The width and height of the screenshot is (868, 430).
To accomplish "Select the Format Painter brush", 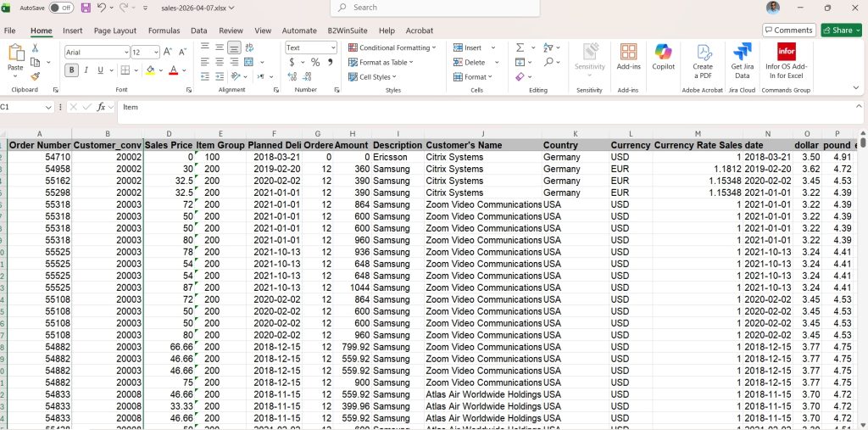I will 35,76.
